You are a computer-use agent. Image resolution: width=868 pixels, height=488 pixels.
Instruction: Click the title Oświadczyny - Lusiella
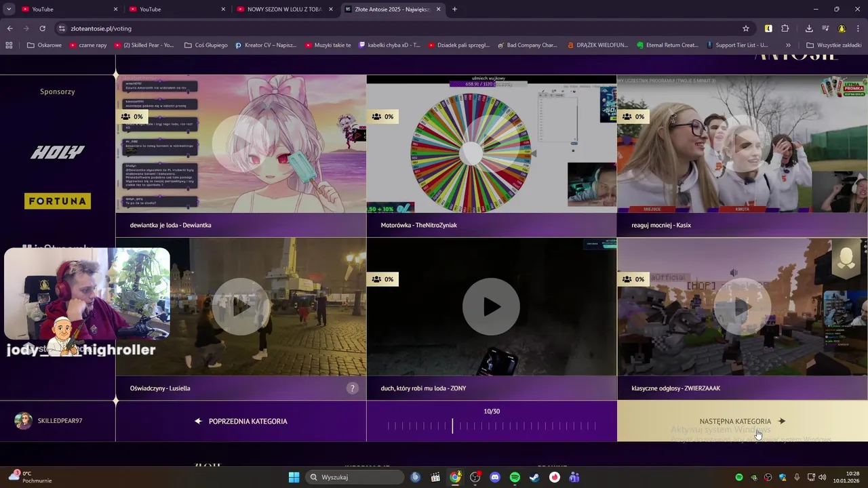160,388
